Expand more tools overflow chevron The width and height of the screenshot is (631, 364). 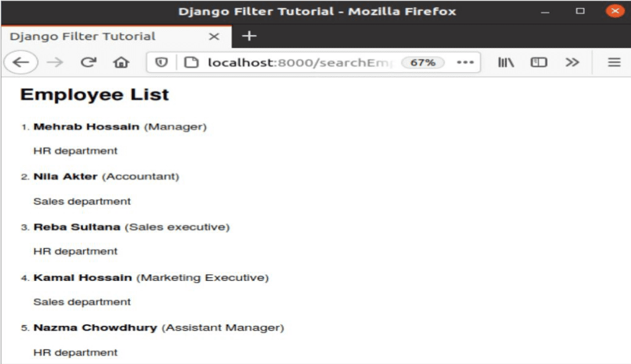click(x=572, y=62)
